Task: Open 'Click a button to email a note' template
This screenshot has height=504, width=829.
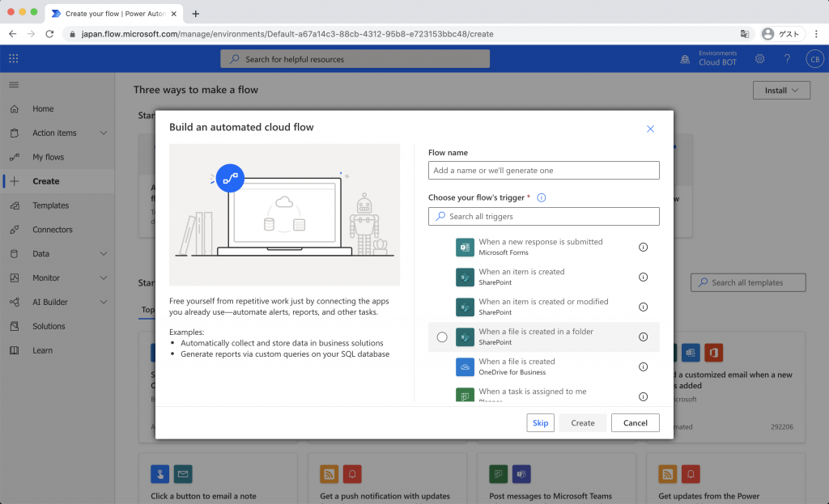Action: 218,478
